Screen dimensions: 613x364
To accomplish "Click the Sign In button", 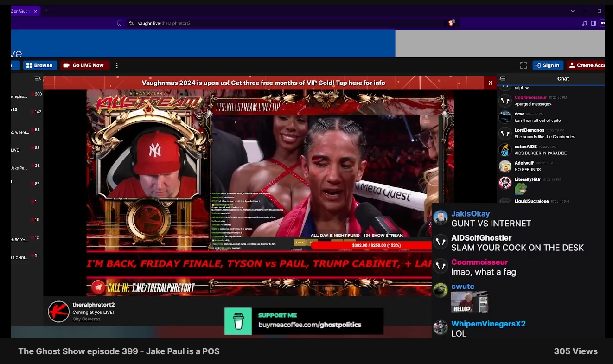I will 548,65.
